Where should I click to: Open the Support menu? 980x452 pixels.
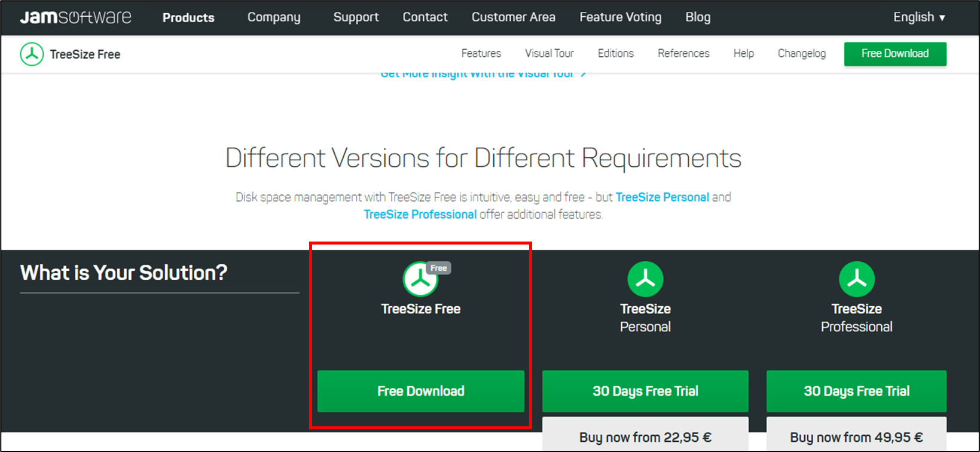pos(356,17)
